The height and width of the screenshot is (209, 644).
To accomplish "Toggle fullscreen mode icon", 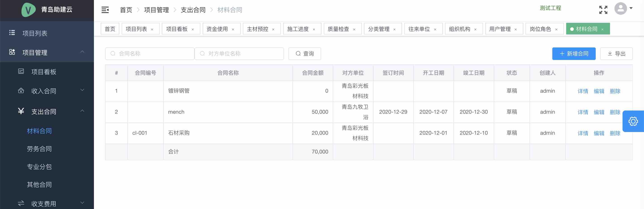I will point(603,10).
